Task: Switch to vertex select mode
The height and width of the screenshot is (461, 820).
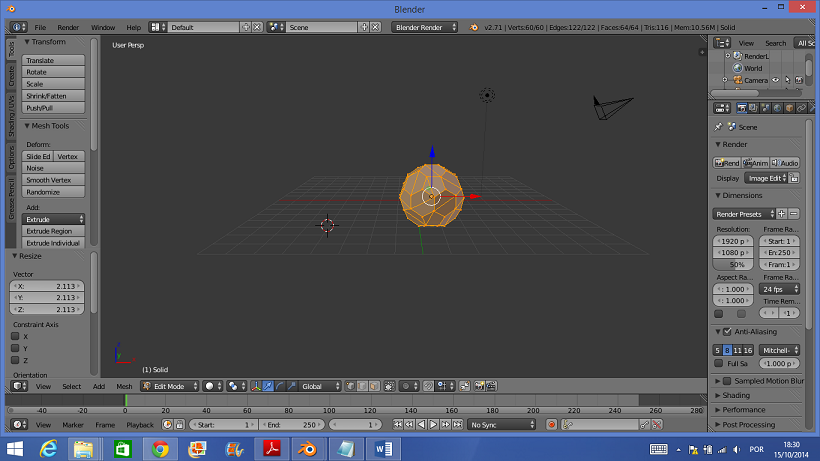Action: [x=351, y=386]
